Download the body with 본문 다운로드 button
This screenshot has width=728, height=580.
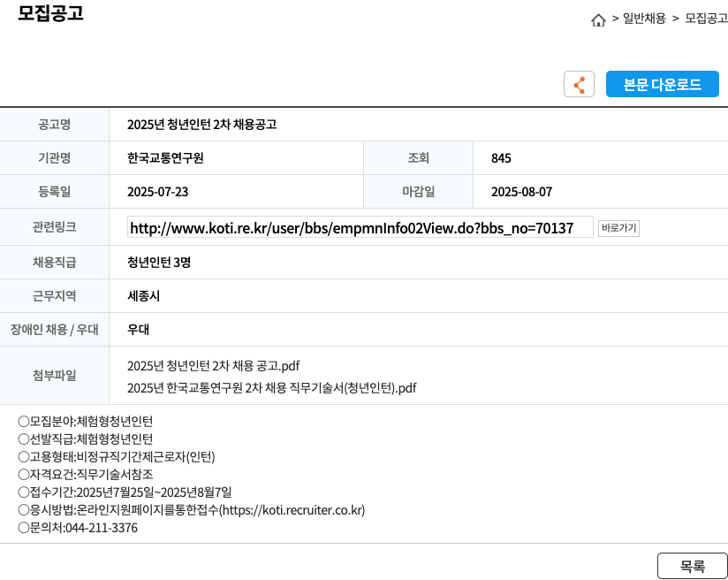pos(662,84)
